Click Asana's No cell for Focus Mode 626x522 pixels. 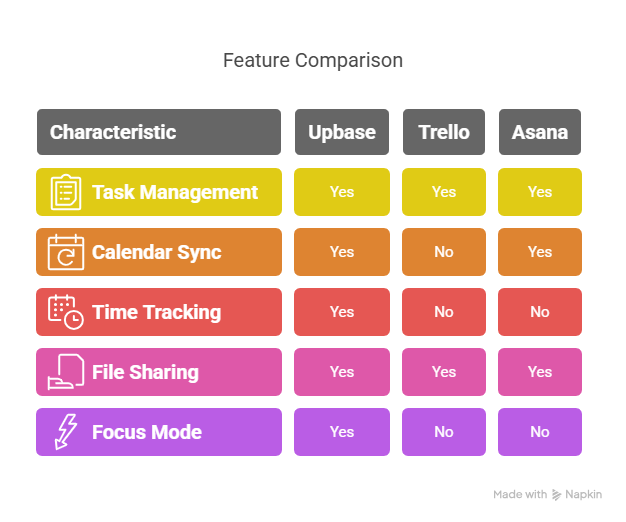tap(540, 432)
